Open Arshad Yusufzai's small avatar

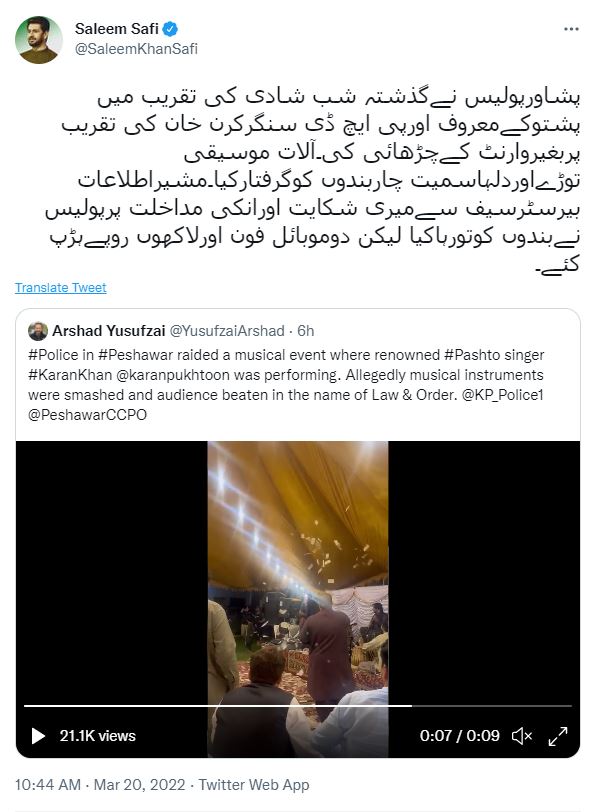(38, 331)
